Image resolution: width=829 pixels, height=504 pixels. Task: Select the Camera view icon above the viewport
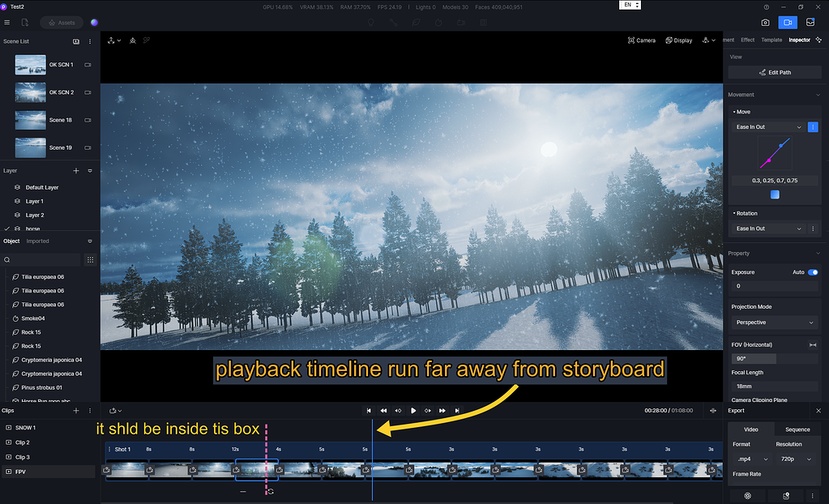[x=642, y=39]
